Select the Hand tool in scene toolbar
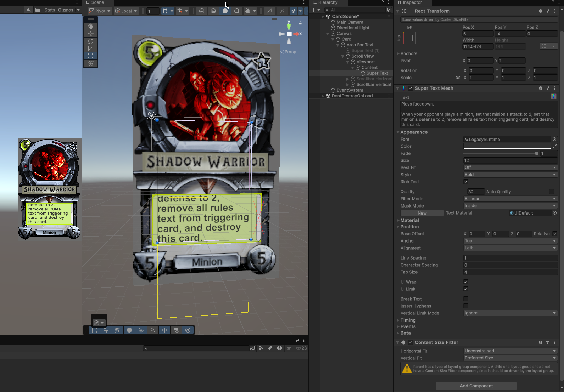 [91, 26]
